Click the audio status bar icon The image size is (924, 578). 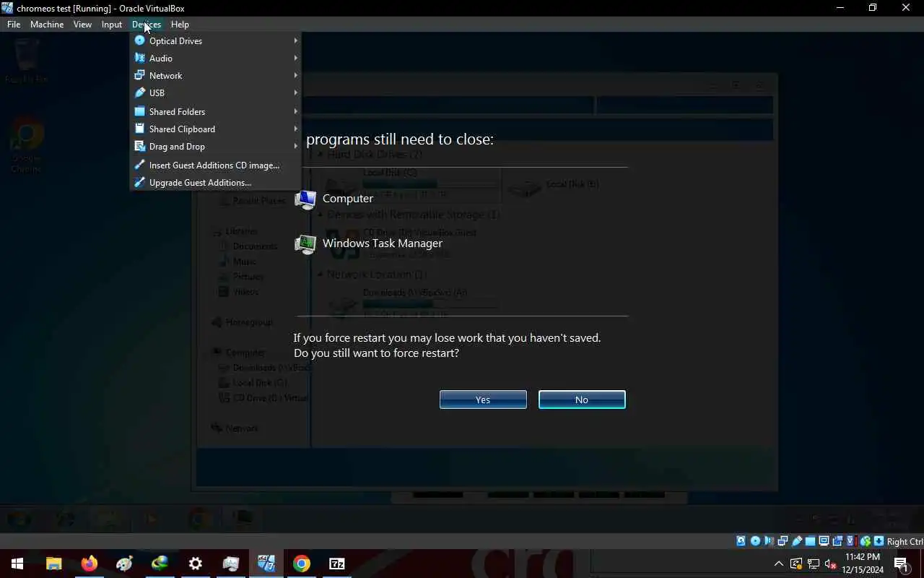tap(769, 541)
